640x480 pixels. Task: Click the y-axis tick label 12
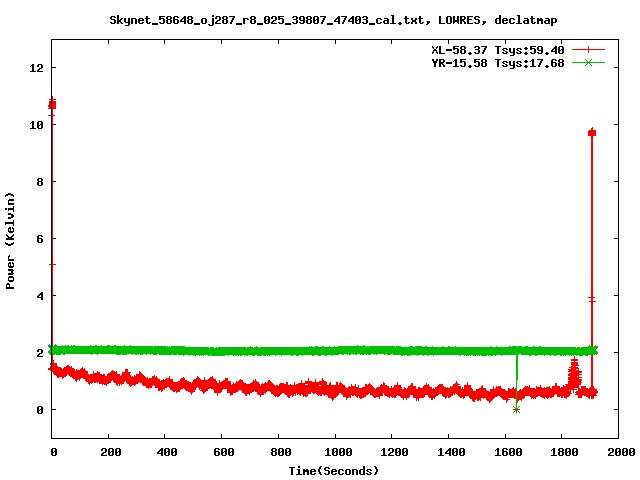click(x=36, y=68)
